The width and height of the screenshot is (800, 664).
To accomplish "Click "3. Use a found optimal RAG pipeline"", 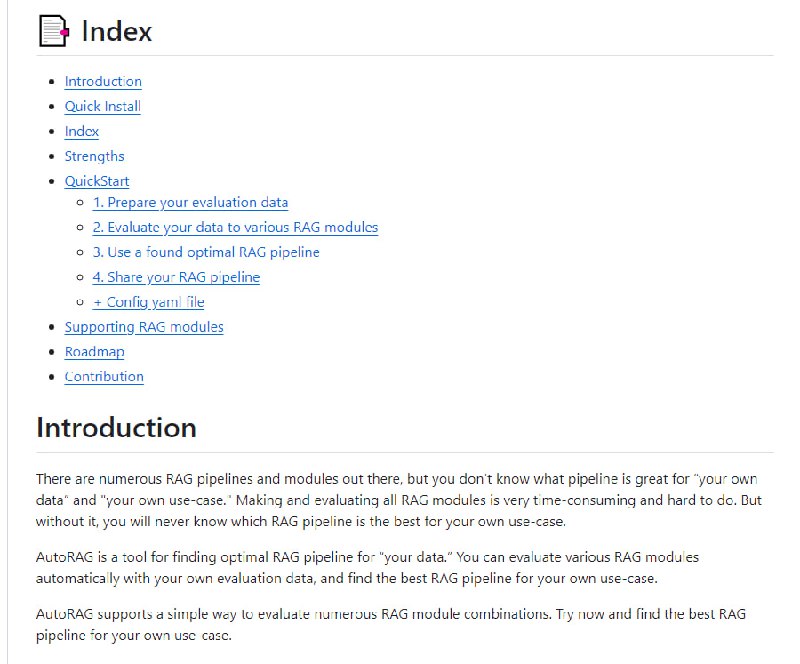I will [x=206, y=253].
